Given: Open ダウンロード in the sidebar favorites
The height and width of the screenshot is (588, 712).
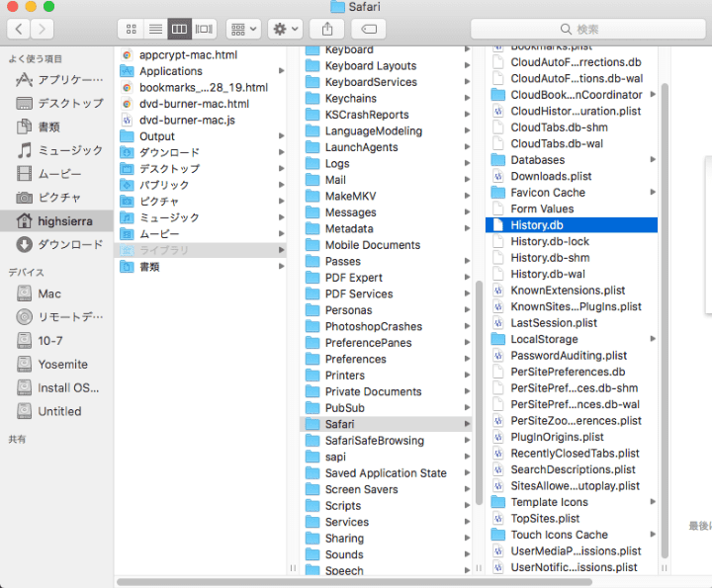Looking at the screenshot, I should [x=56, y=244].
